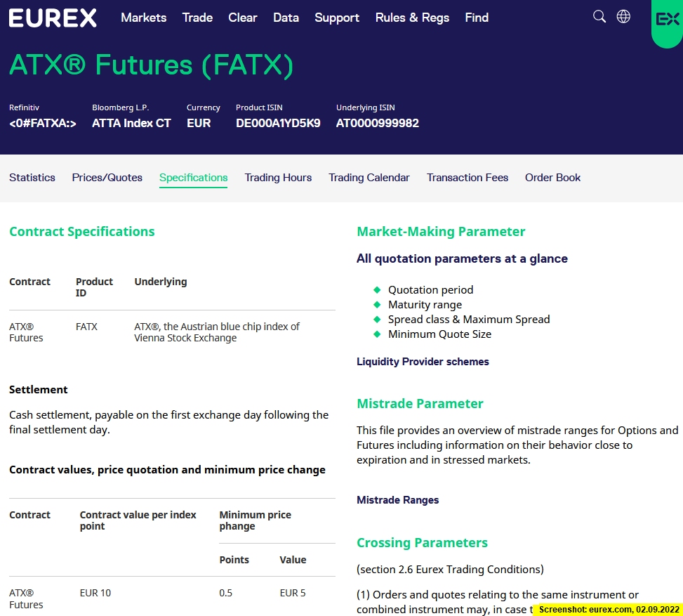Click the Mistrade Parameter heading
The height and width of the screenshot is (616, 683).
[x=420, y=404]
